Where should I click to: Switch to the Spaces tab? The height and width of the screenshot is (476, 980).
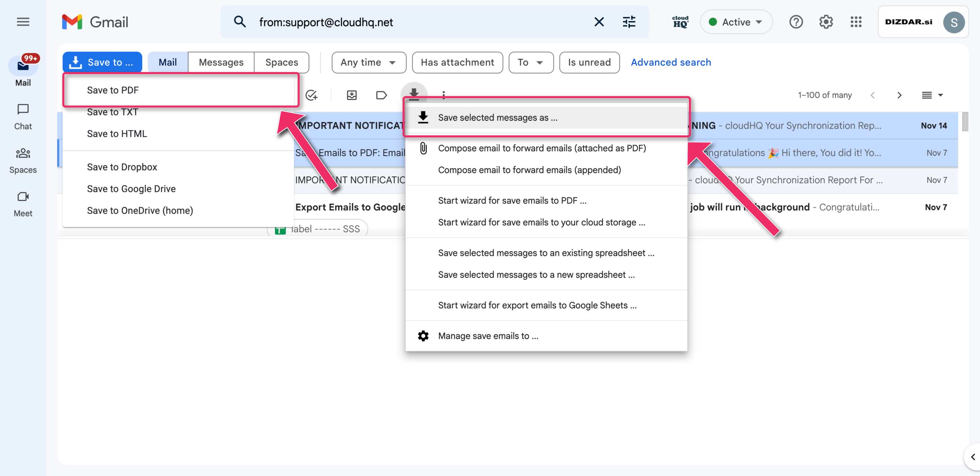click(x=281, y=62)
